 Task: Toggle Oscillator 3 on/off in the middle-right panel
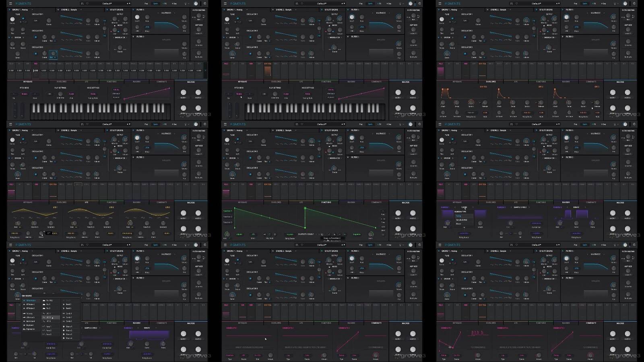465,174
